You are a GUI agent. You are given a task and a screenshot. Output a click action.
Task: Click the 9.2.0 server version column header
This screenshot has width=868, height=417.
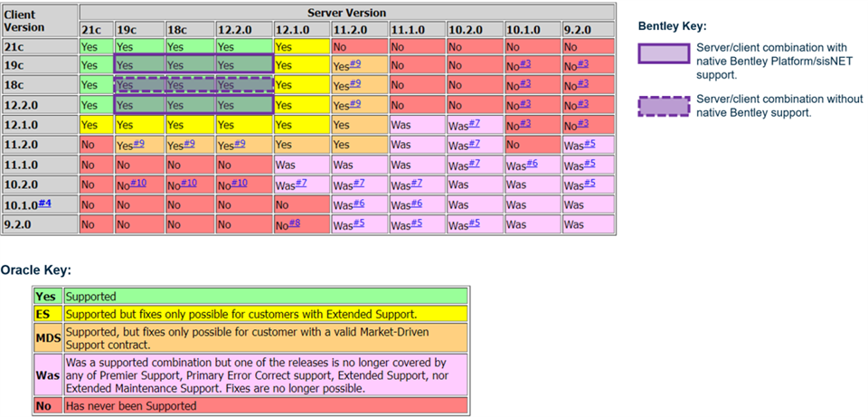589,29
